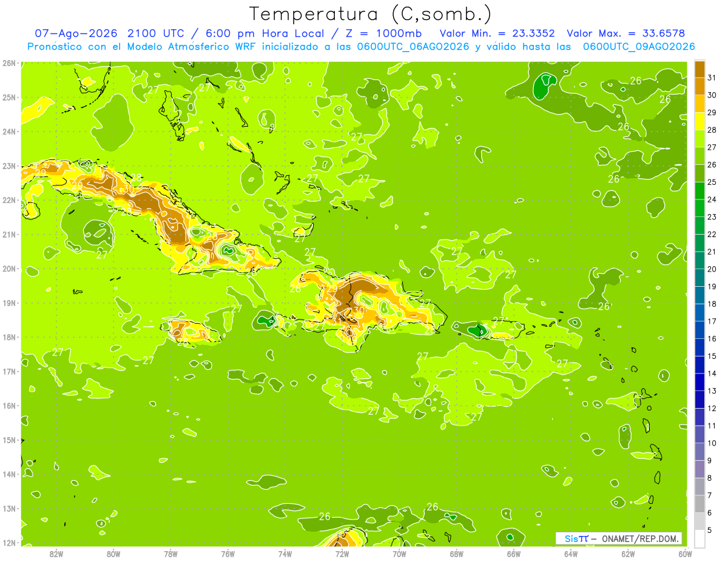Click the latitude label 15N
The width and height of the screenshot is (728, 562).
point(8,440)
